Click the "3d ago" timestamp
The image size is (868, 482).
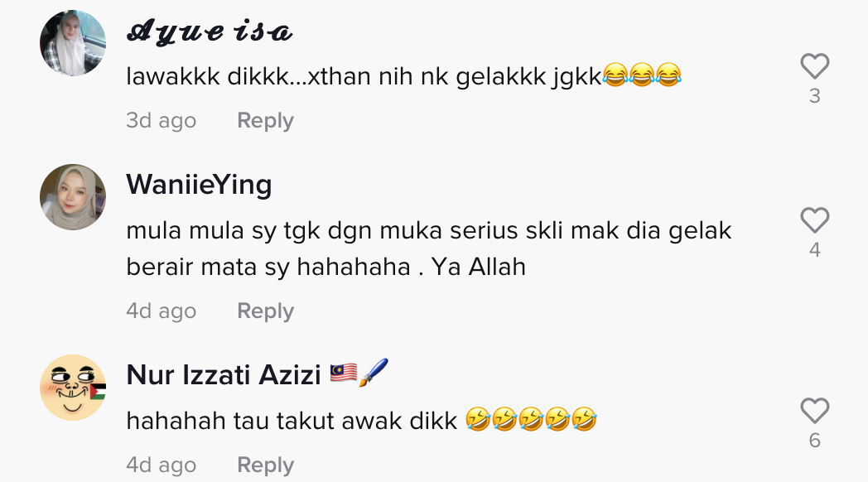click(161, 121)
